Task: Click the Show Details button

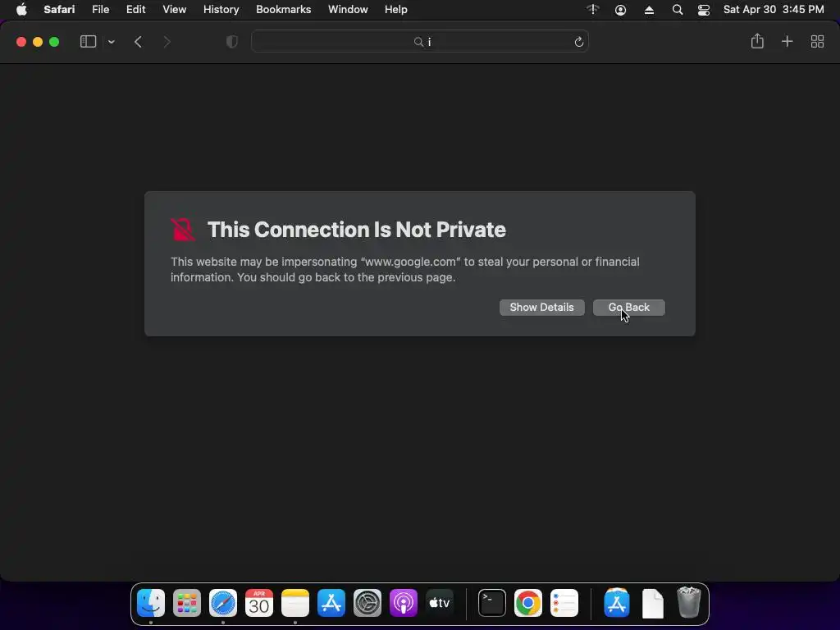Action: (x=541, y=308)
